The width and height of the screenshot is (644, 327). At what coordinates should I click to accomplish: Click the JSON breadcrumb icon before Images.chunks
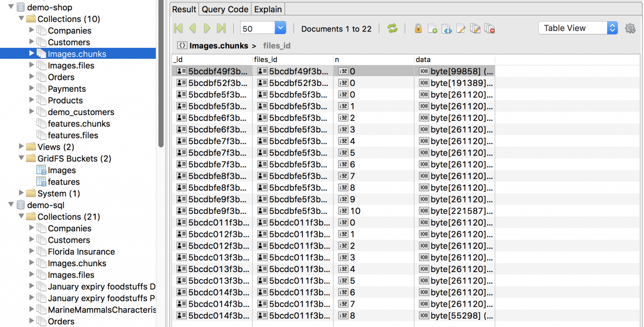pos(182,46)
